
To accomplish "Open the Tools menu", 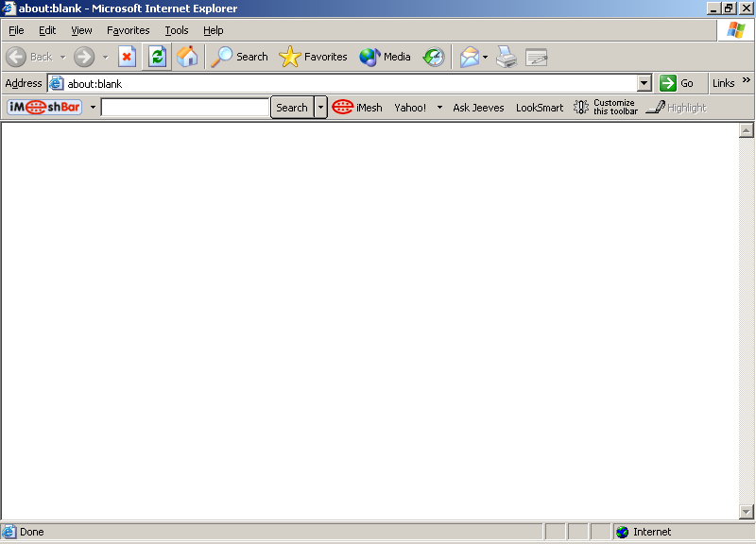I will [x=177, y=30].
